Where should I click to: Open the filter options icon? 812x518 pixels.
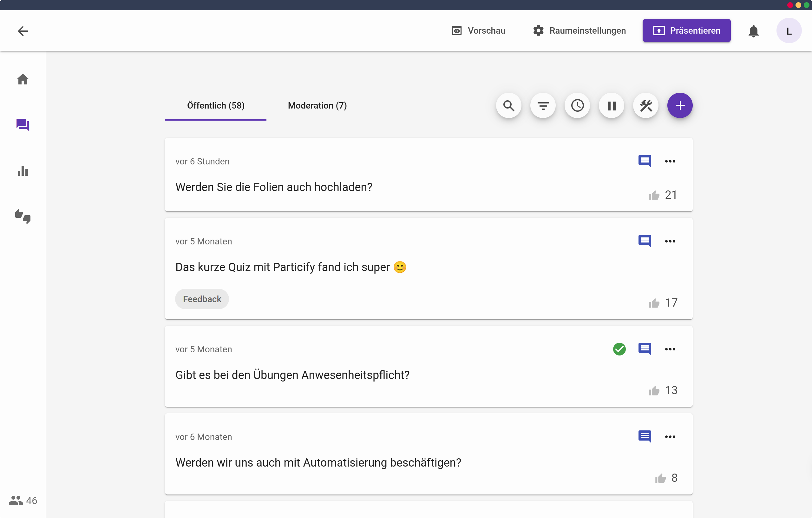click(x=543, y=106)
